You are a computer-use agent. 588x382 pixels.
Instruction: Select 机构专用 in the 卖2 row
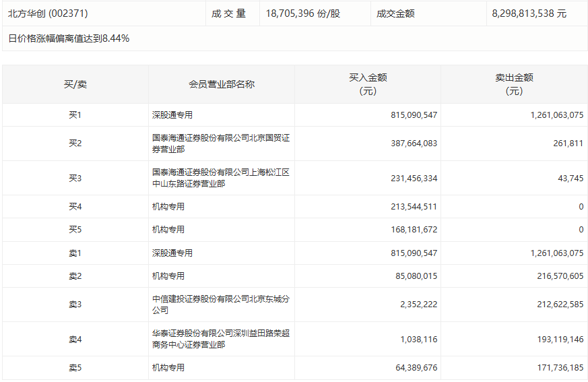(168, 276)
